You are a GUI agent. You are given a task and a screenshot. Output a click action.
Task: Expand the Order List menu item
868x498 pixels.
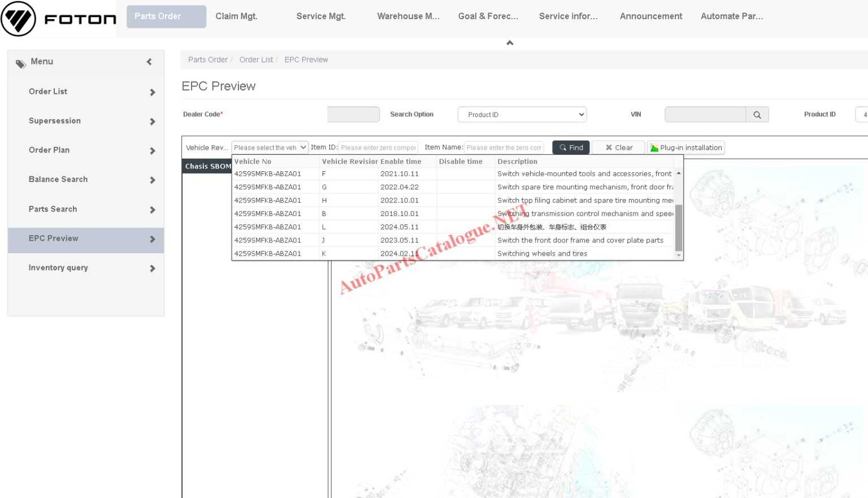point(153,92)
